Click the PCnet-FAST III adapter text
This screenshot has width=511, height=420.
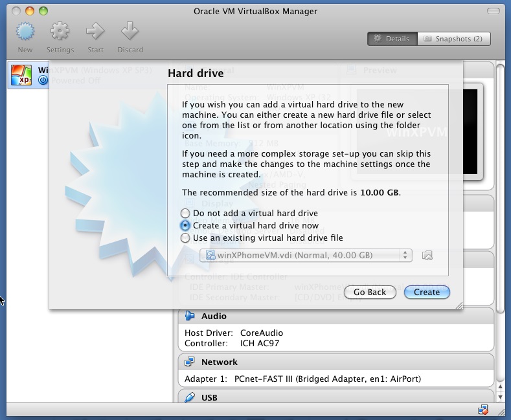328,379
